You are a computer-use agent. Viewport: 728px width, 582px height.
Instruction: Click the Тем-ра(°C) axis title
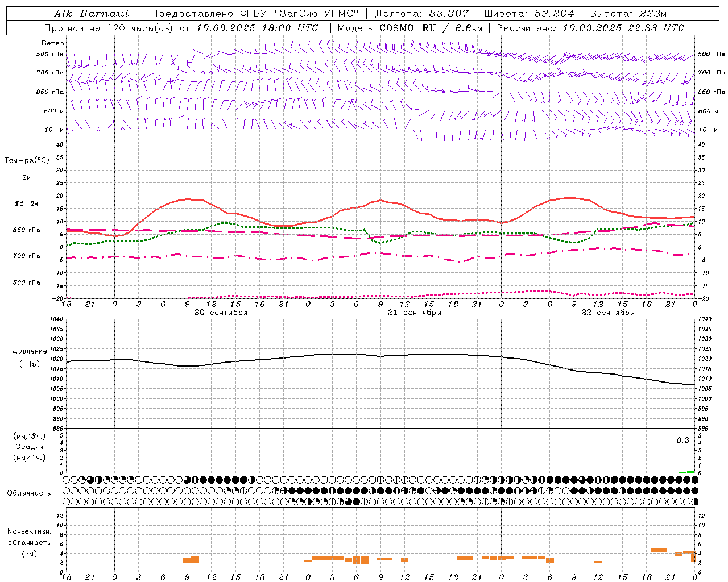pos(27,161)
